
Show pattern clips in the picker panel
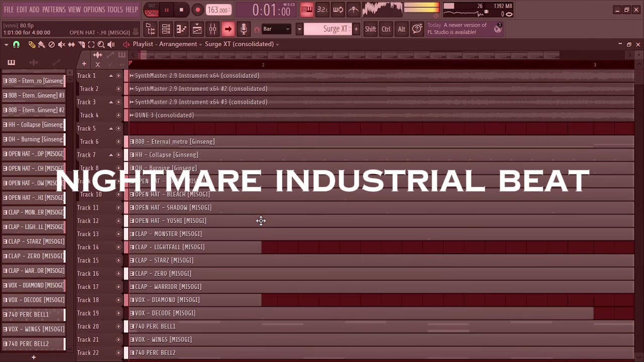coord(11,62)
